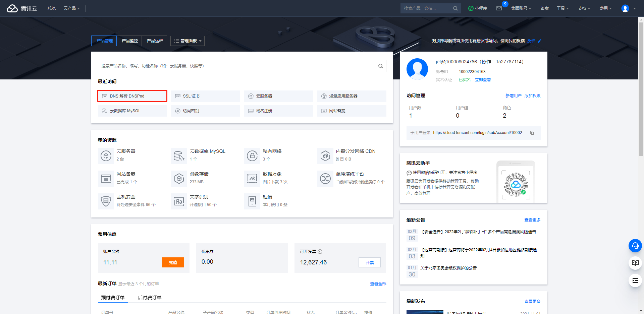Open DNS 解析 DNSPod shortcut
Screen dimensions: 644x314
(x=132, y=96)
